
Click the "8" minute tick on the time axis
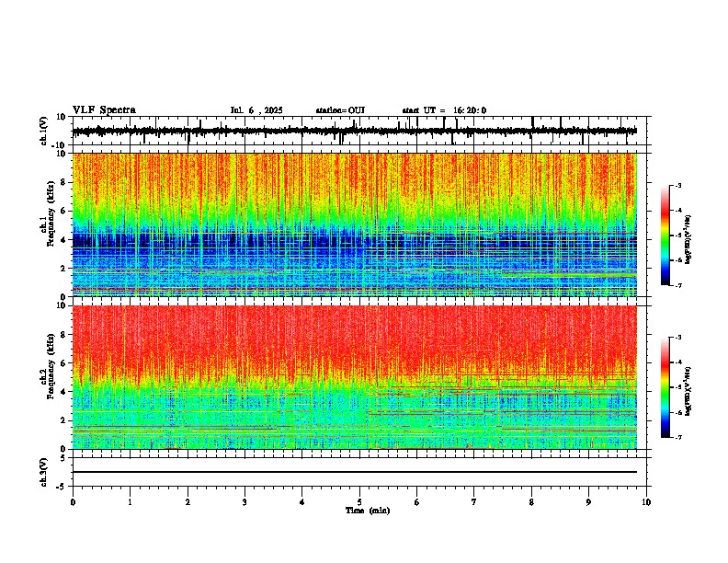click(x=531, y=502)
